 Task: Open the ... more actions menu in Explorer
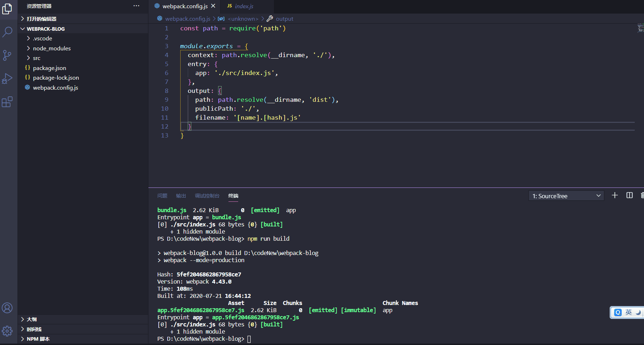(x=136, y=6)
